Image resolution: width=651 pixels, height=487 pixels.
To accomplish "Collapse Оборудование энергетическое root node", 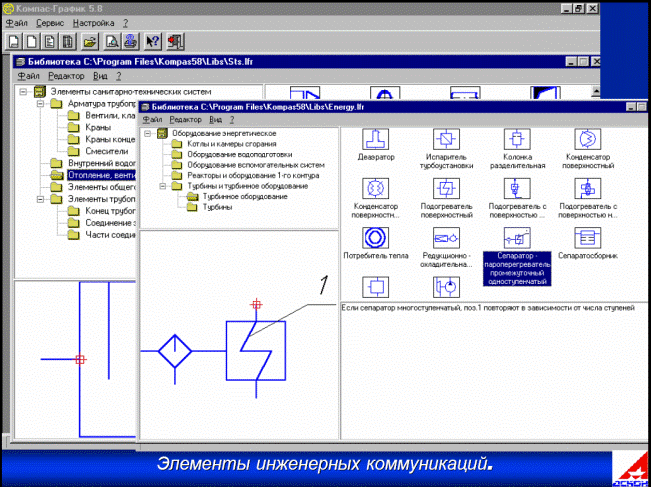I will (147, 134).
